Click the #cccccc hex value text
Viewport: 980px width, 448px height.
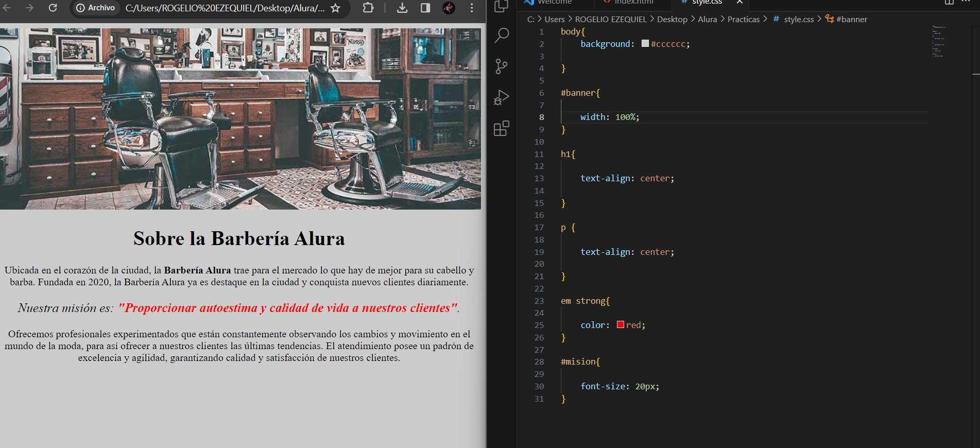(668, 44)
